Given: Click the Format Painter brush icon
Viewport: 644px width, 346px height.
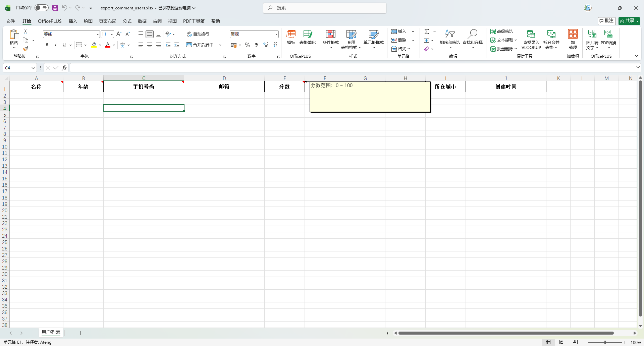Looking at the screenshot, I should 25,49.
